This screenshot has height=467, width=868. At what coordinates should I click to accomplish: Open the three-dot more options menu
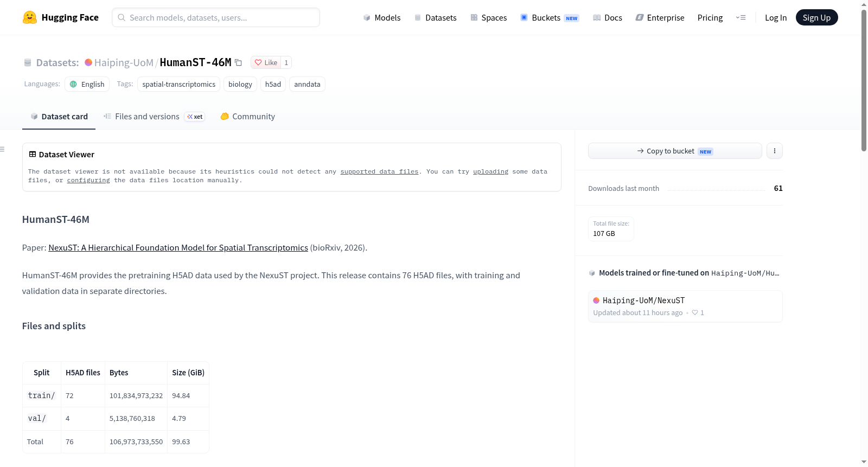click(x=775, y=151)
